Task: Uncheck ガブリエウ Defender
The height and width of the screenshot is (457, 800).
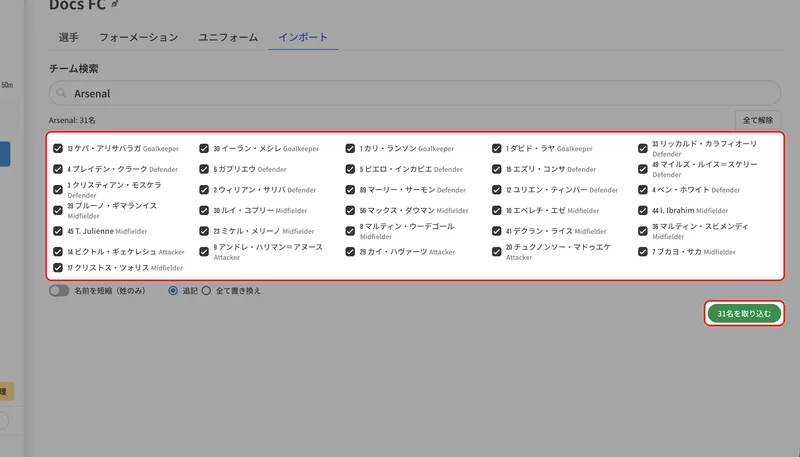Action: (204, 169)
